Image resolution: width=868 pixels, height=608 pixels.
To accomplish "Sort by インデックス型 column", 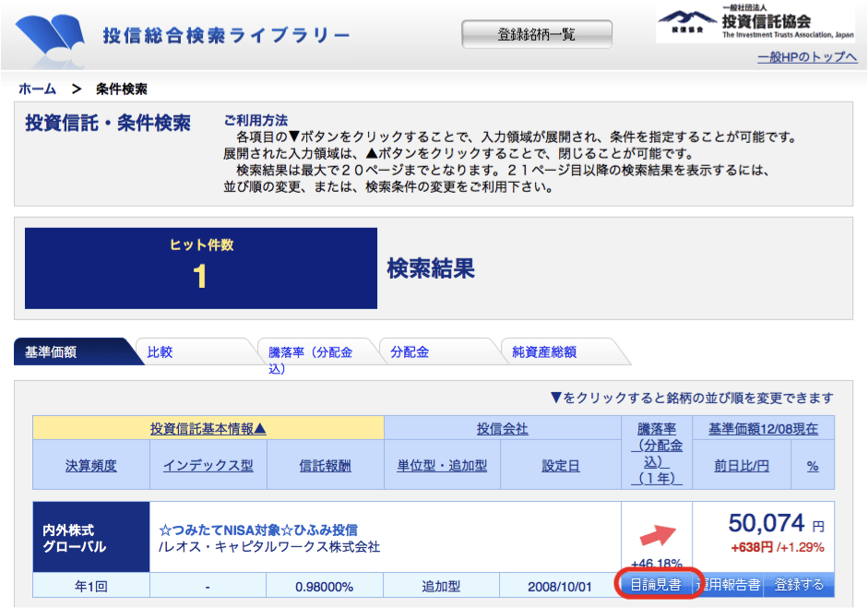I will click(208, 466).
